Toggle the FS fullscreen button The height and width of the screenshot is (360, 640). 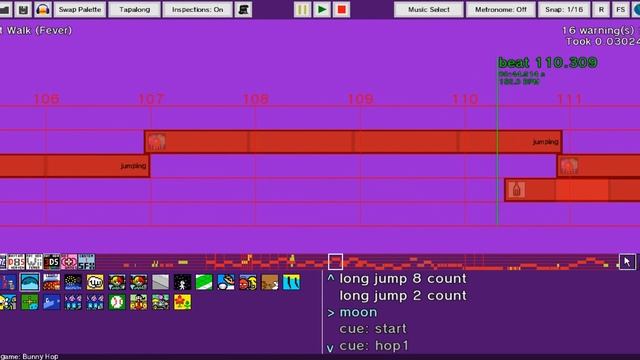(x=620, y=9)
